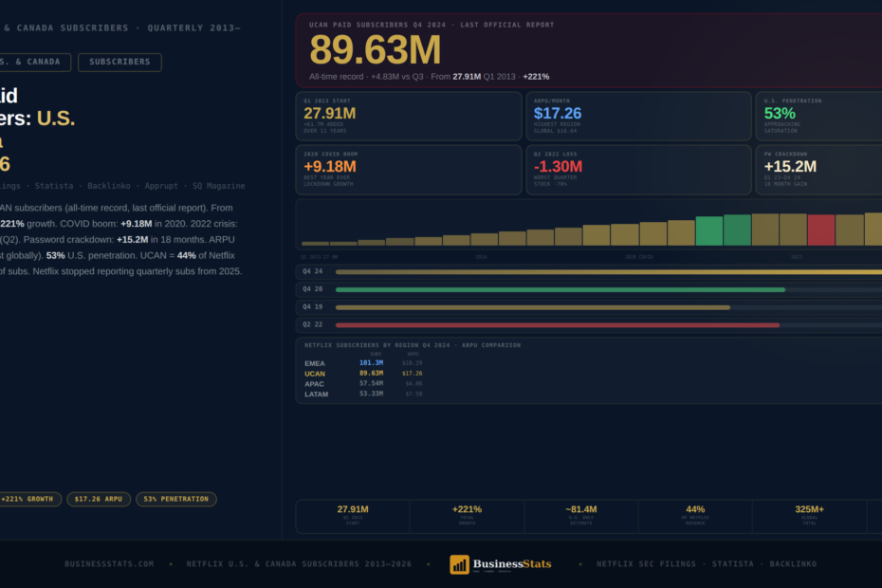Click the 44% of Netflix revenue cell
The height and width of the screenshot is (588, 882).
695,515
